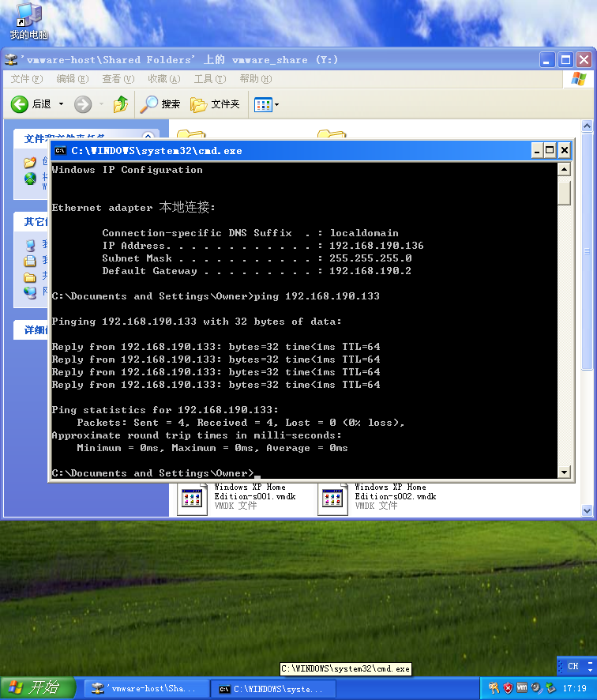This screenshot has width=597, height=700.
Task: Click the 'Windows XP Home Edition-s001.vmdk' filename
Action: 255,491
